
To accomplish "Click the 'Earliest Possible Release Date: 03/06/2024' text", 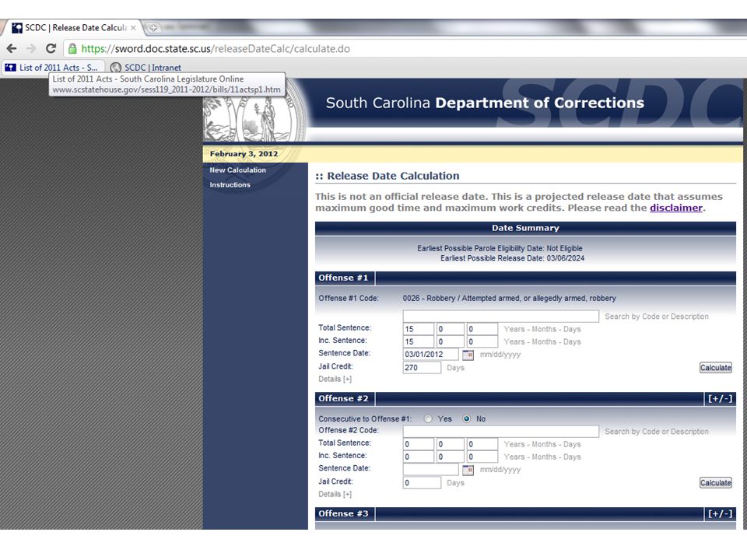I will pyautogui.click(x=512, y=258).
